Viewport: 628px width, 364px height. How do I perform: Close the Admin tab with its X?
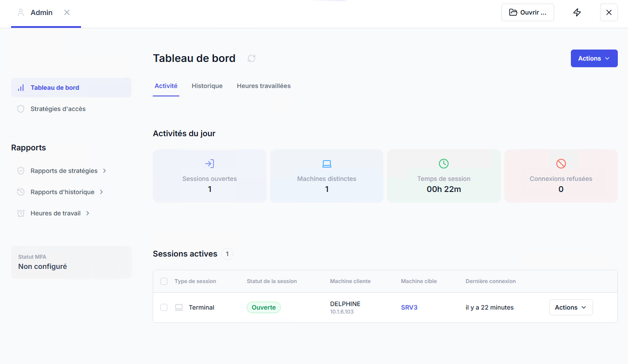[67, 12]
